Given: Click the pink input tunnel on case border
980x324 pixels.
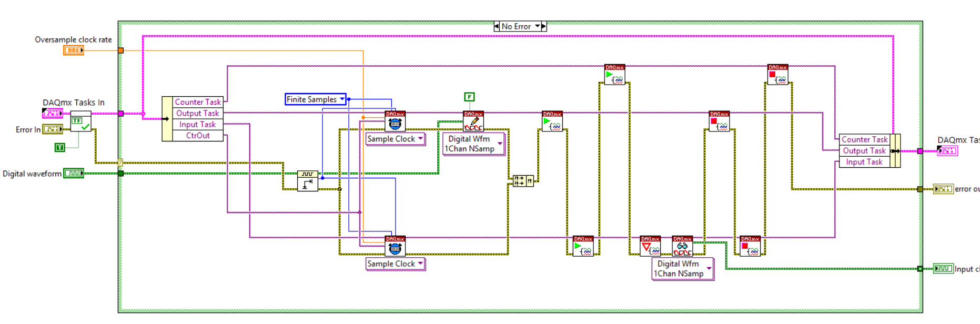Looking at the screenshot, I should [120, 113].
